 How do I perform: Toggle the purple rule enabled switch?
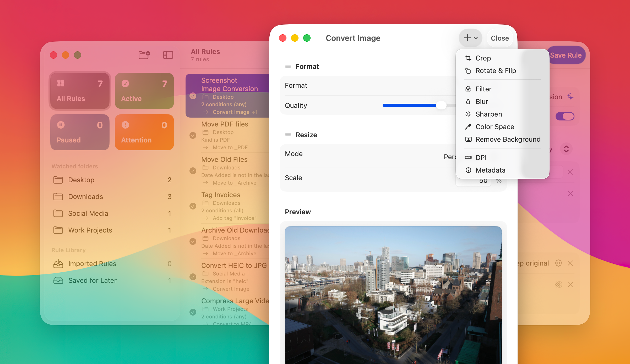(x=565, y=116)
